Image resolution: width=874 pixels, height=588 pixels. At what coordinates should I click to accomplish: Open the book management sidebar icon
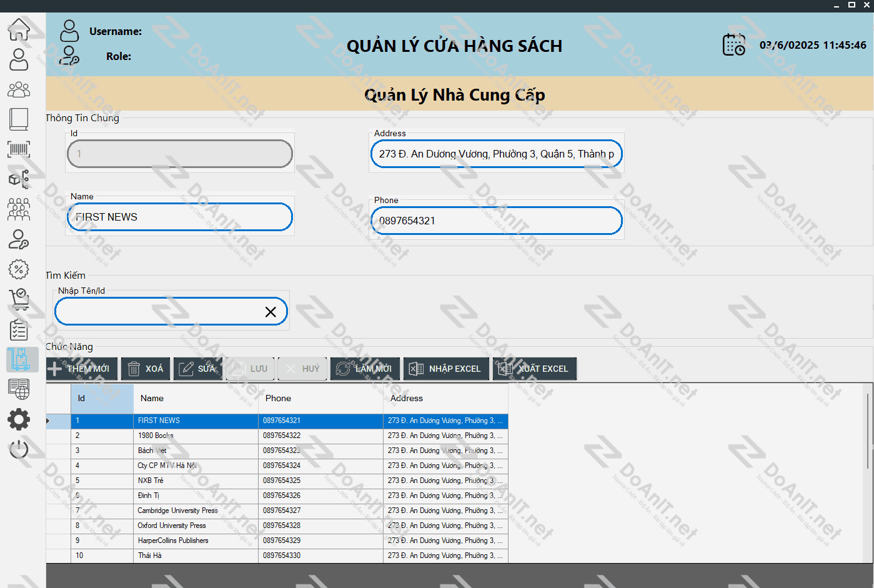(x=19, y=119)
